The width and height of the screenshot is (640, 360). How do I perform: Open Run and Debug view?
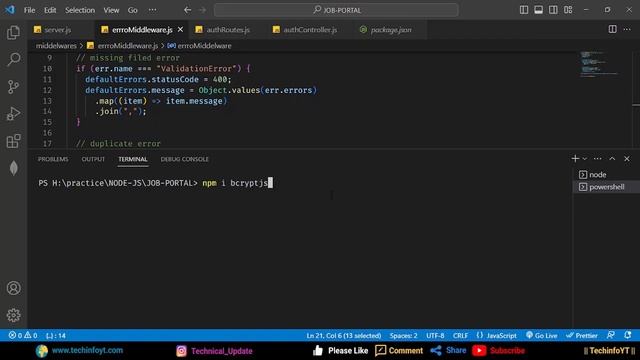pos(13,114)
